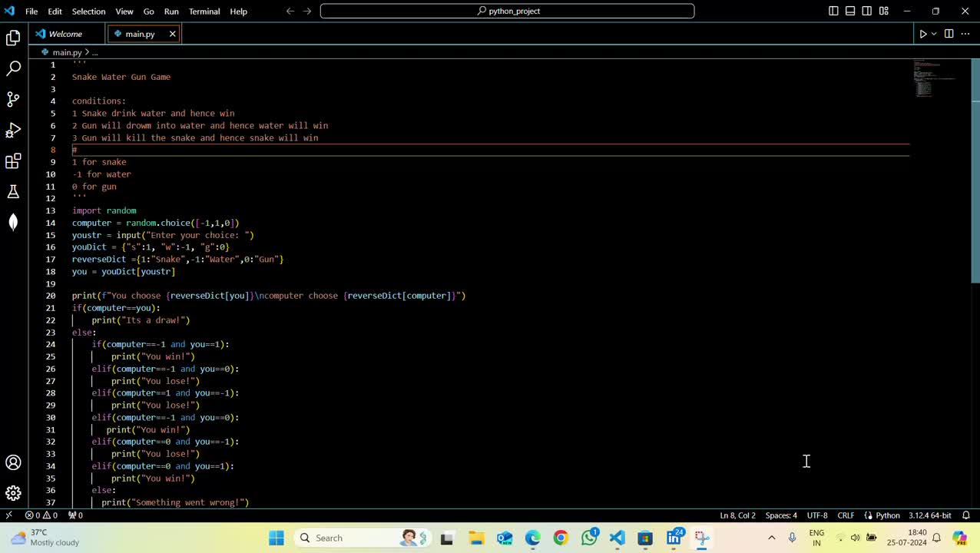Switch to the Welcome tab

point(65,34)
